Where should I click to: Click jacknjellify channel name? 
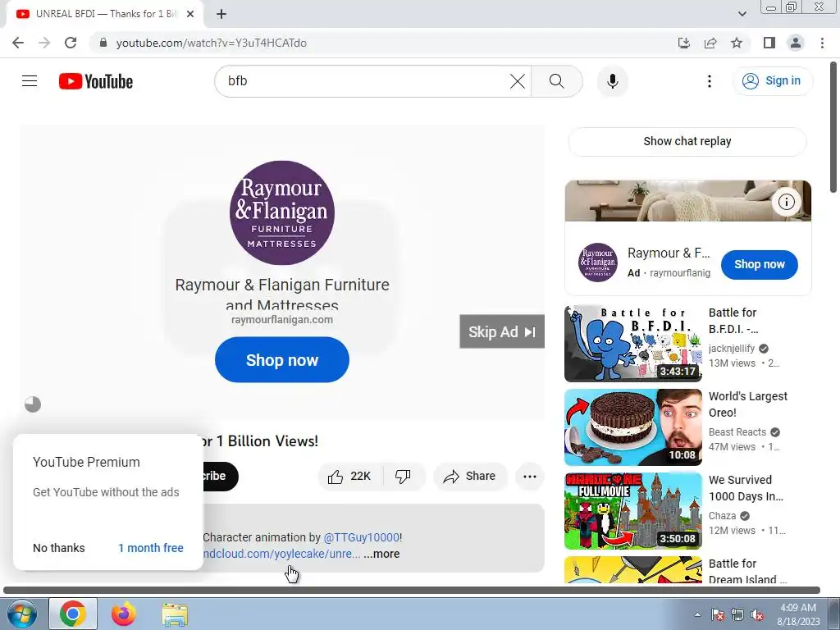click(731, 348)
